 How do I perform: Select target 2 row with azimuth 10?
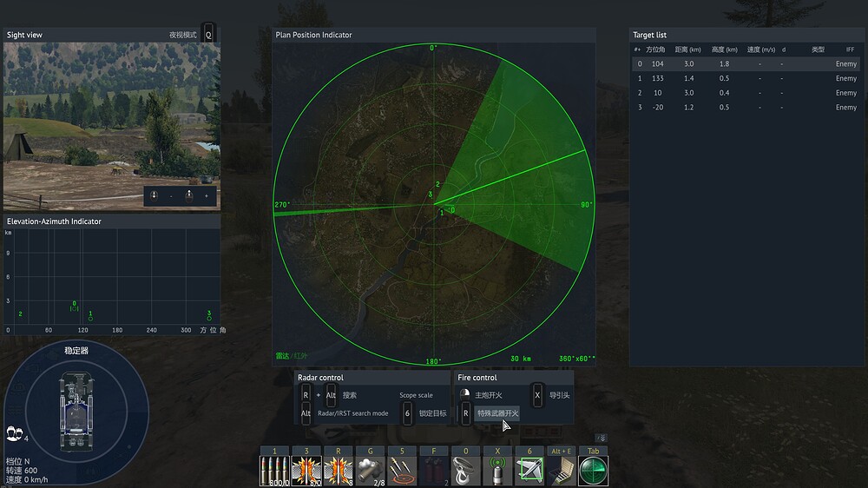click(x=746, y=93)
